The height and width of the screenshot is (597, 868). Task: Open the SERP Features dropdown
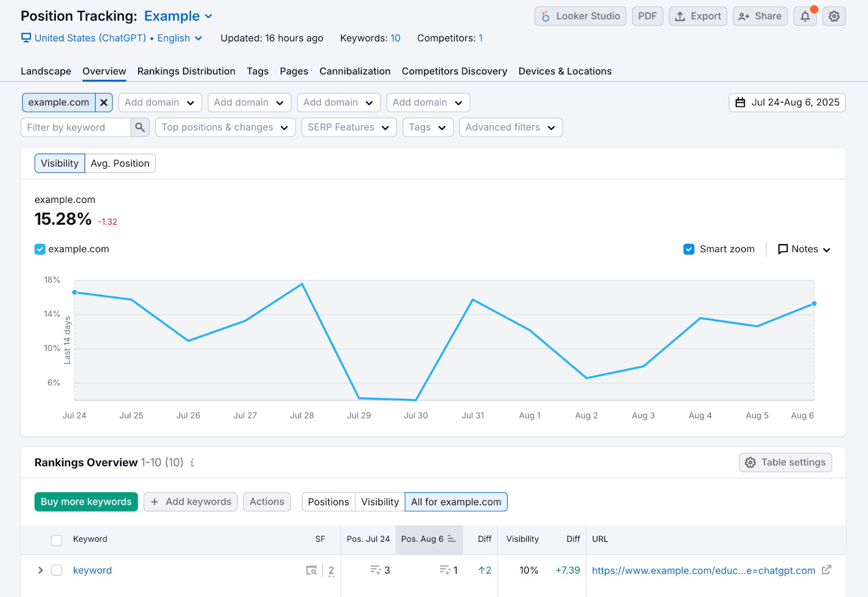(x=348, y=127)
